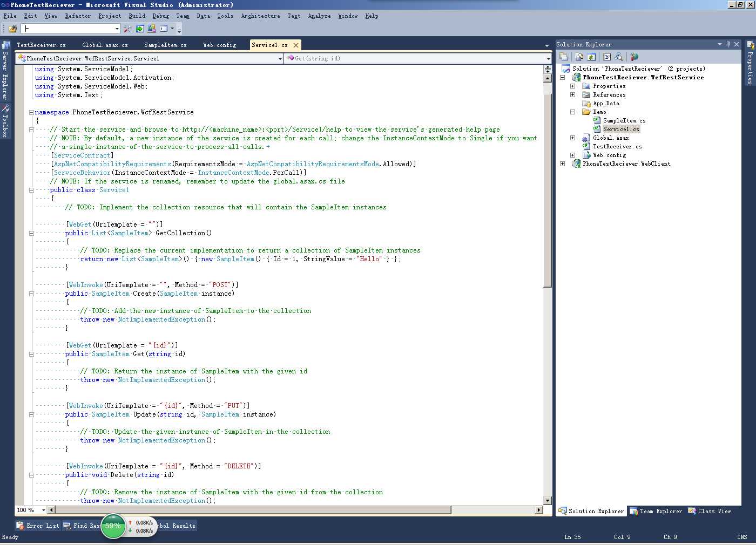Click the Command Window toolbar icon
This screenshot has width=756, height=545.
pos(164,29)
